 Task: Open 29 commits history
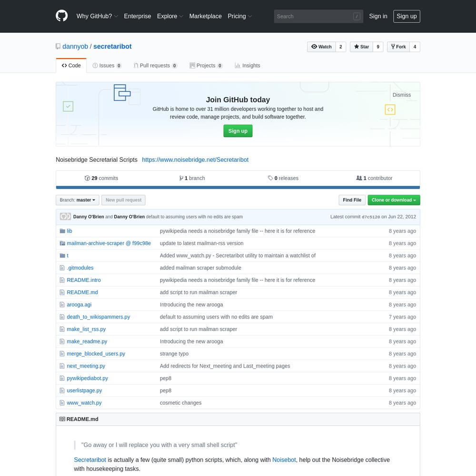click(101, 178)
